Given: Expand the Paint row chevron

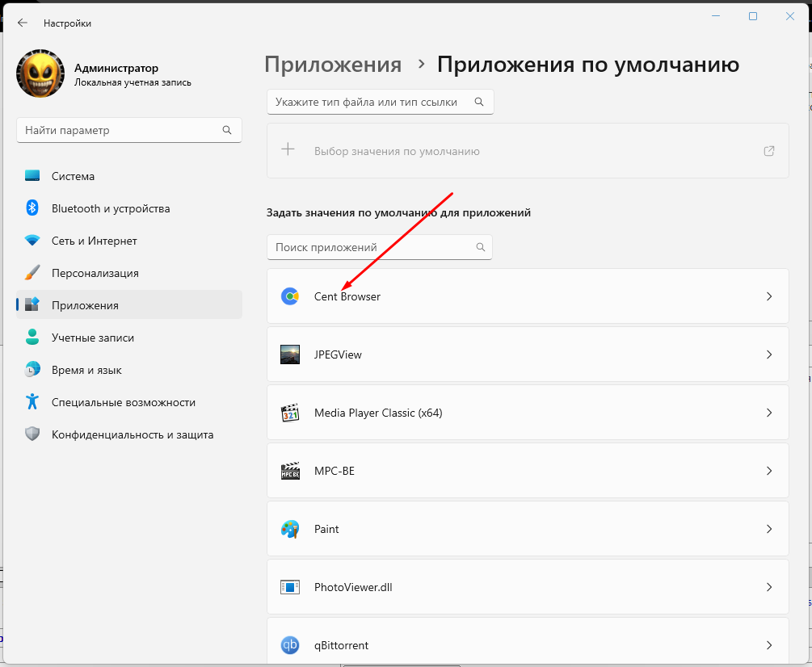Looking at the screenshot, I should [769, 529].
